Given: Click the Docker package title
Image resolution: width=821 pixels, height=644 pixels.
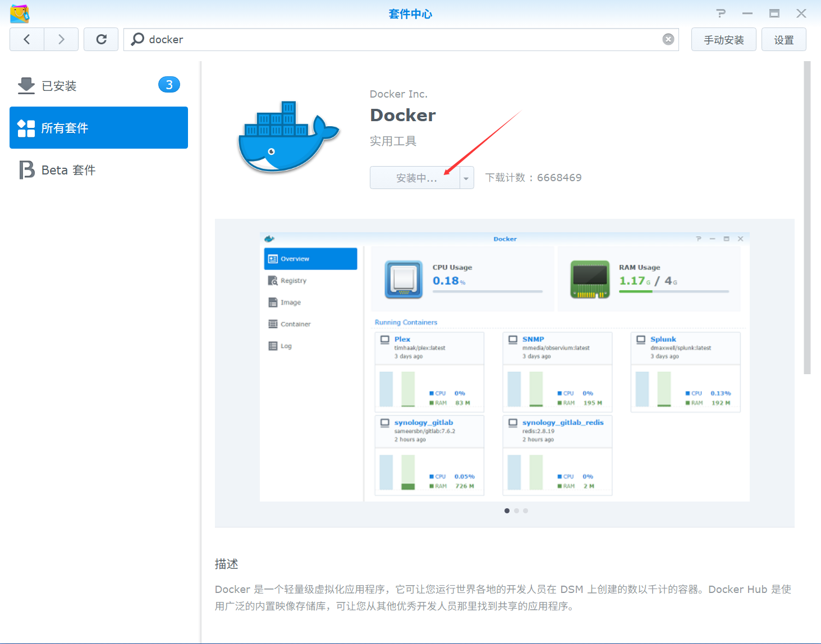Looking at the screenshot, I should (403, 115).
